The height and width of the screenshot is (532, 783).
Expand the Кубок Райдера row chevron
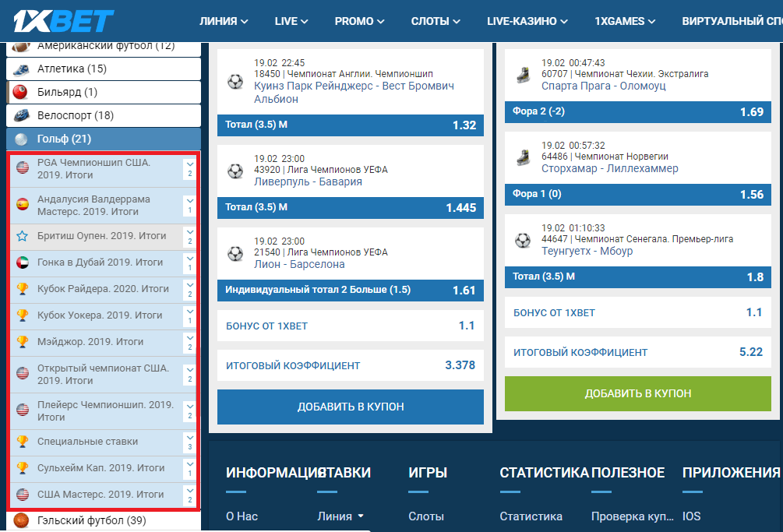[x=190, y=290]
